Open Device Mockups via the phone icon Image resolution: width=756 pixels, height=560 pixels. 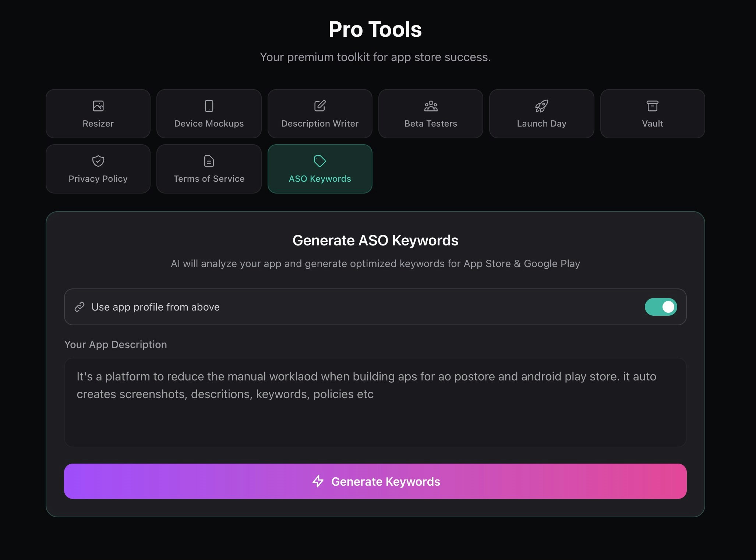(x=209, y=106)
